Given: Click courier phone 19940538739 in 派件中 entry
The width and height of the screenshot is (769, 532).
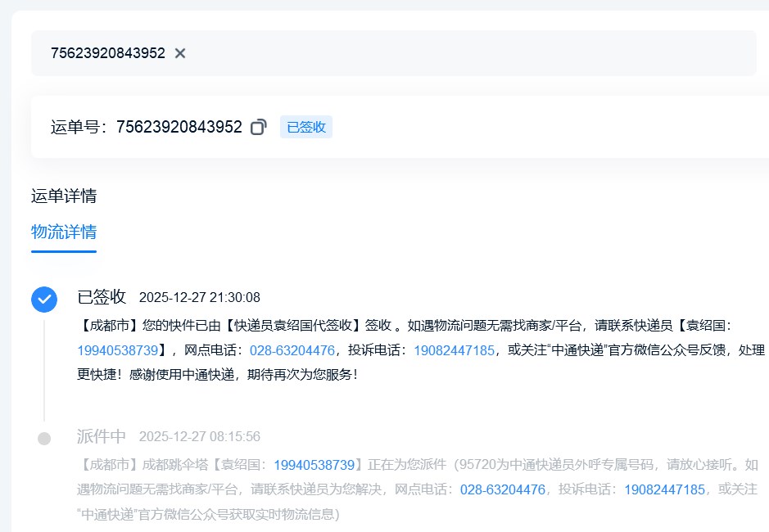Looking at the screenshot, I should (314, 465).
